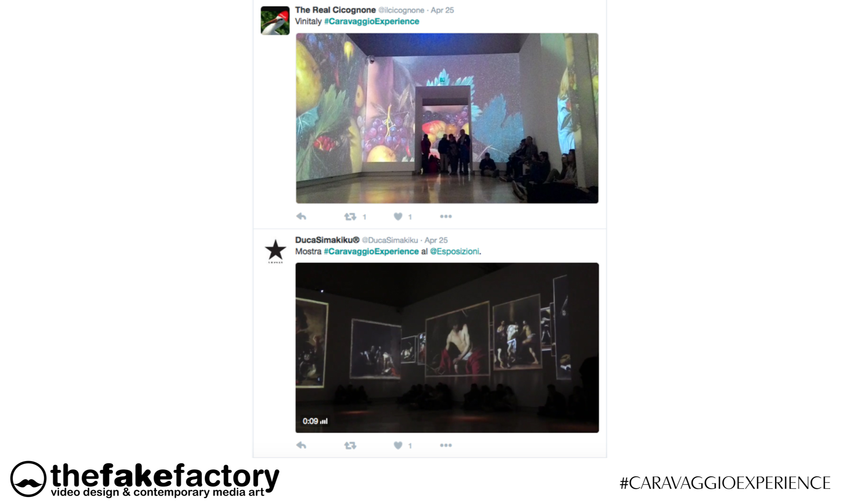This screenshot has height=504, width=842.
Task: Open the Apr 25 timestamp on DucaSimakiku's tweet
Action: [x=436, y=240]
